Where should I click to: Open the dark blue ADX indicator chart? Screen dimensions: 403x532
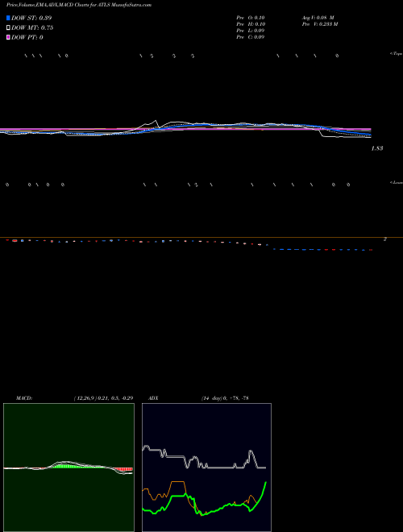[206, 468]
